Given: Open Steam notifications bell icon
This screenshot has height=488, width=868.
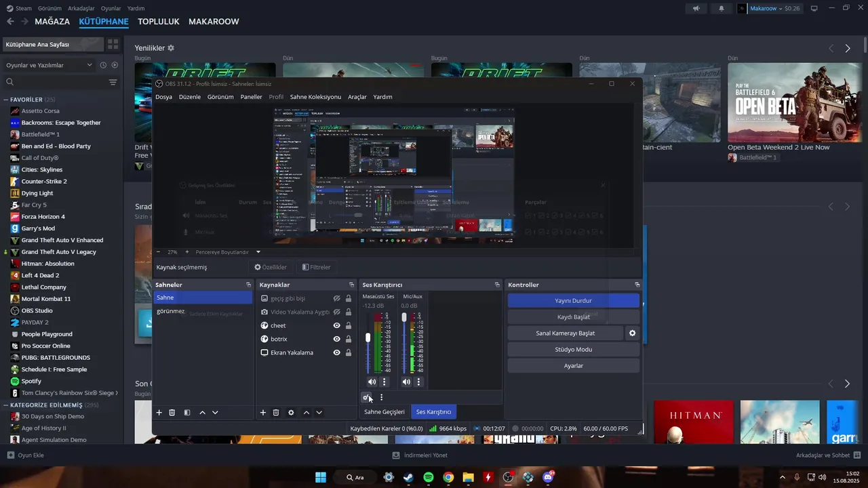Looking at the screenshot, I should (x=721, y=8).
